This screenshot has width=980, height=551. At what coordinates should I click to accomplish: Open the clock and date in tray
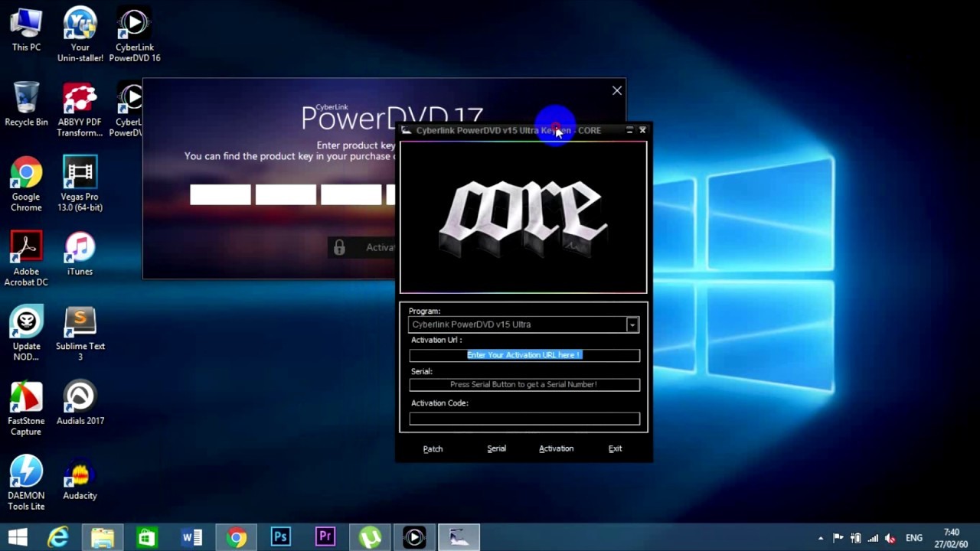coord(952,538)
